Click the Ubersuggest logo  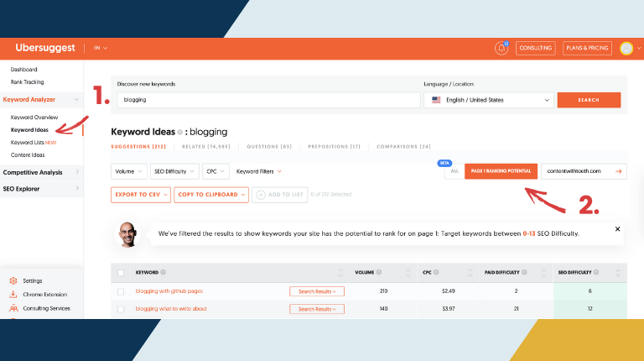(45, 48)
